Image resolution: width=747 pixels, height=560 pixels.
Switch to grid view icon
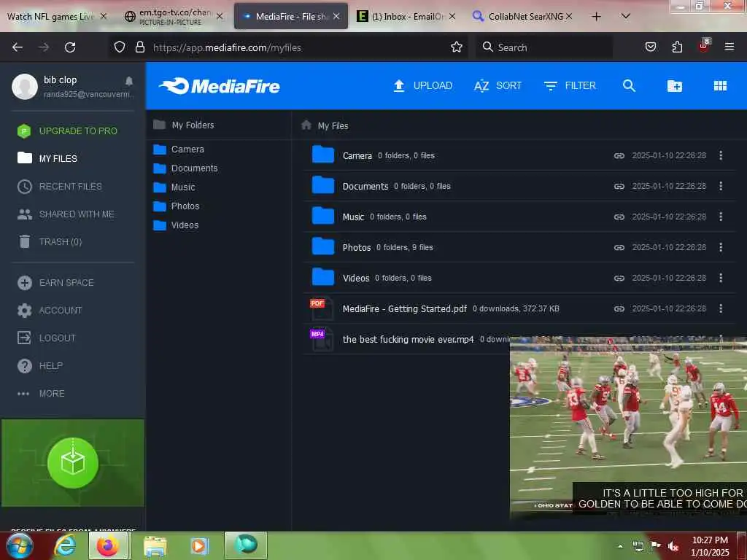click(720, 86)
